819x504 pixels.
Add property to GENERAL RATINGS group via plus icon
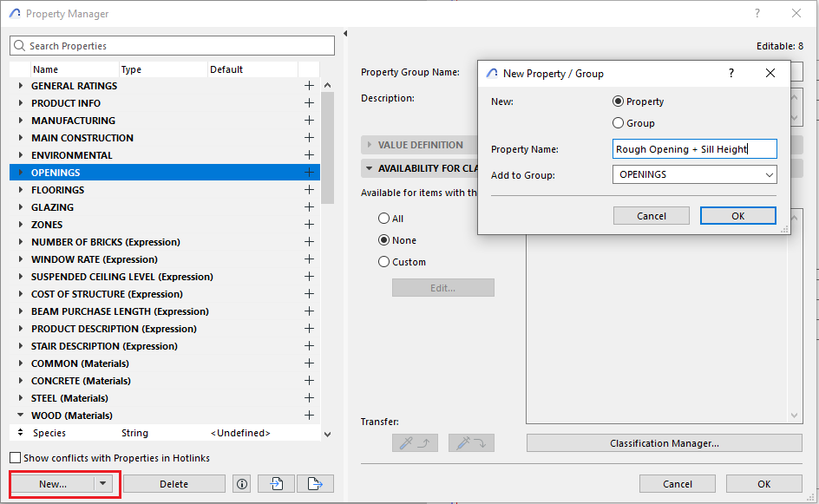coord(309,86)
